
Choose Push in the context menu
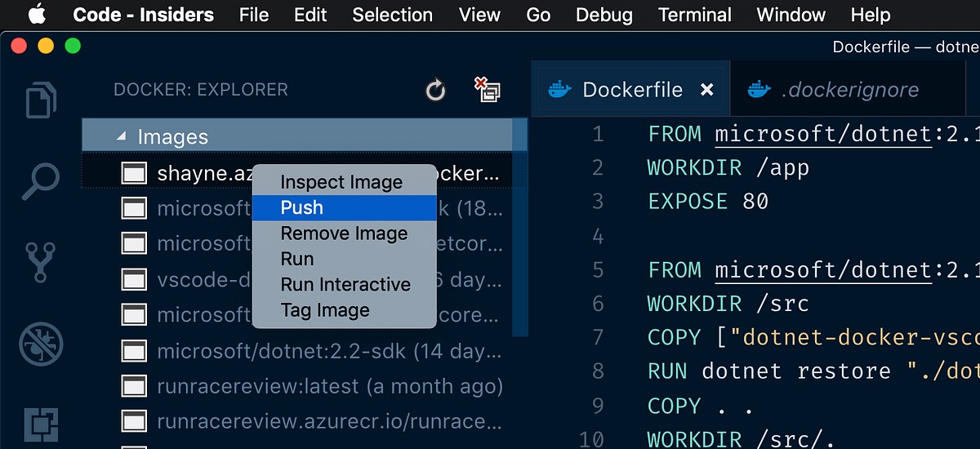click(x=344, y=208)
